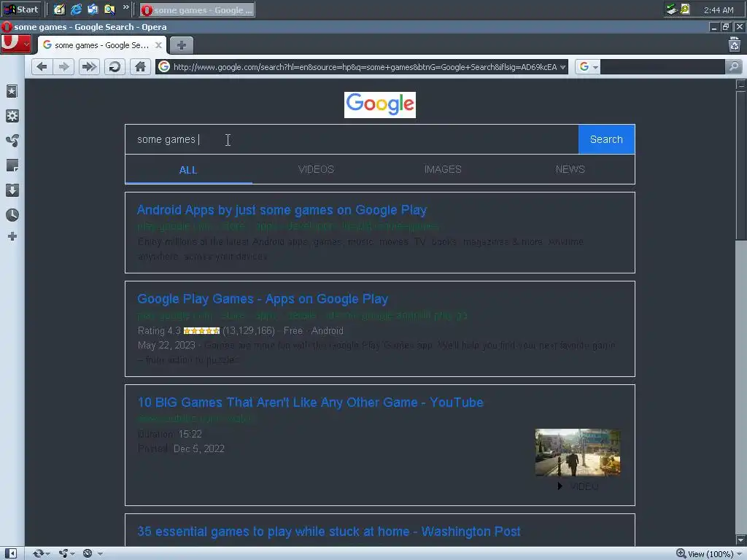
Task: Open the History clock panel in sidebar
Action: pyautogui.click(x=12, y=215)
